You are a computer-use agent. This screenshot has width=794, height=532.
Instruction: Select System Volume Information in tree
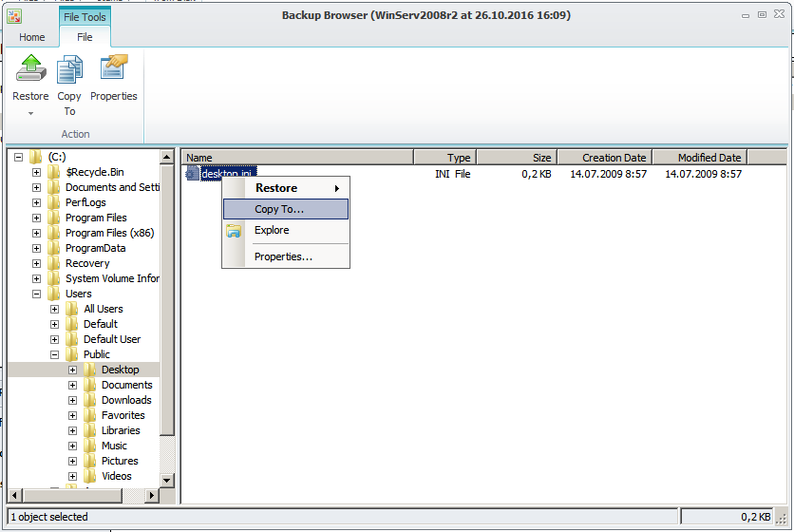coord(112,278)
